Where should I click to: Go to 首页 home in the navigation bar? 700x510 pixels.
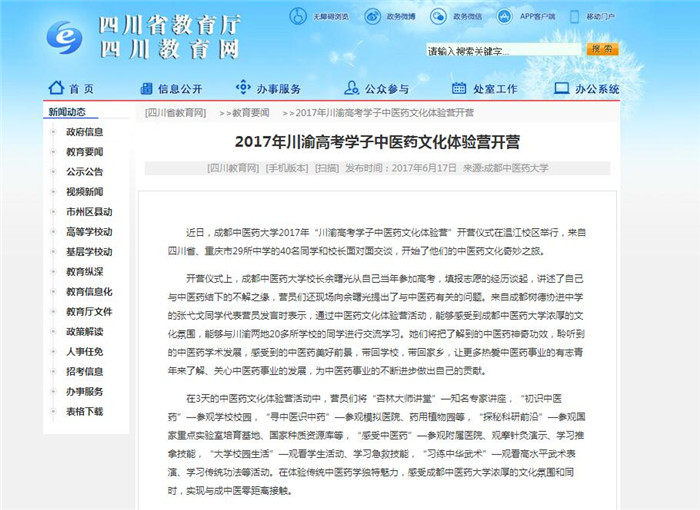coord(71,88)
